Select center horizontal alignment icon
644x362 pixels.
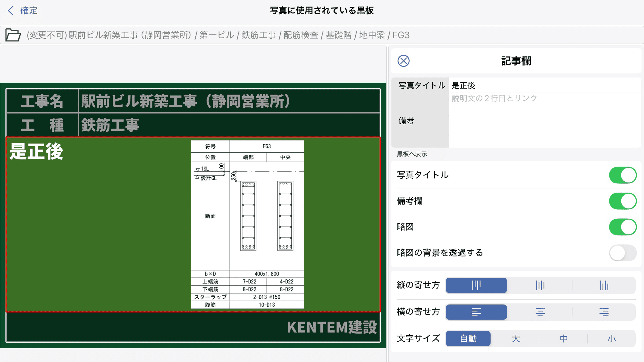point(540,312)
